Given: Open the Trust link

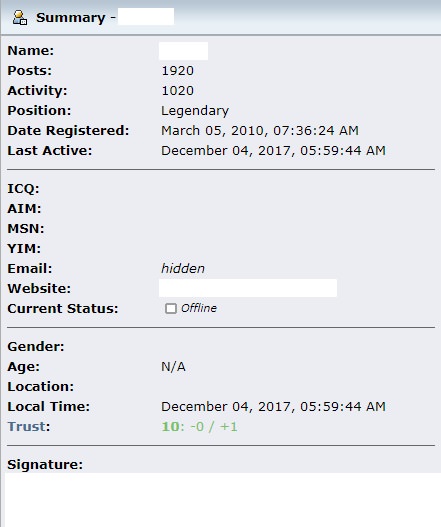Looking at the screenshot, I should tap(27, 427).
